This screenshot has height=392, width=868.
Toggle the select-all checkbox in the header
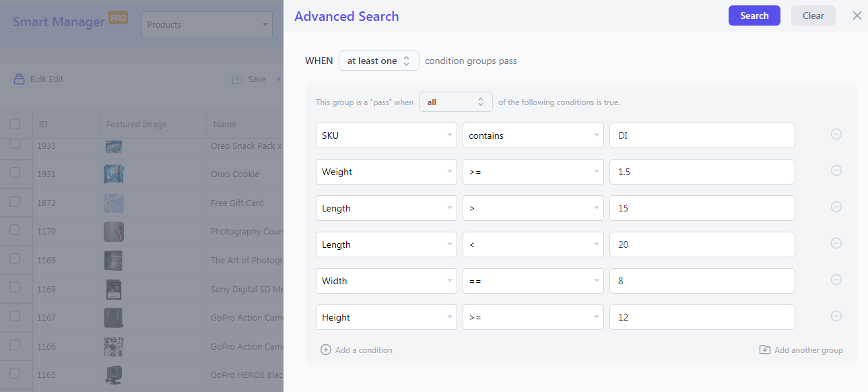tap(15, 124)
